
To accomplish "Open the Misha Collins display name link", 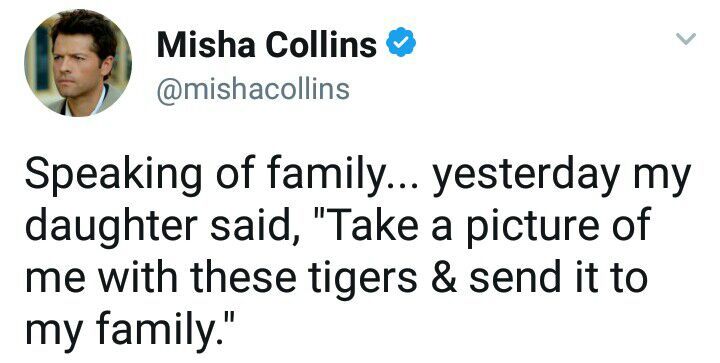I will tap(266, 44).
